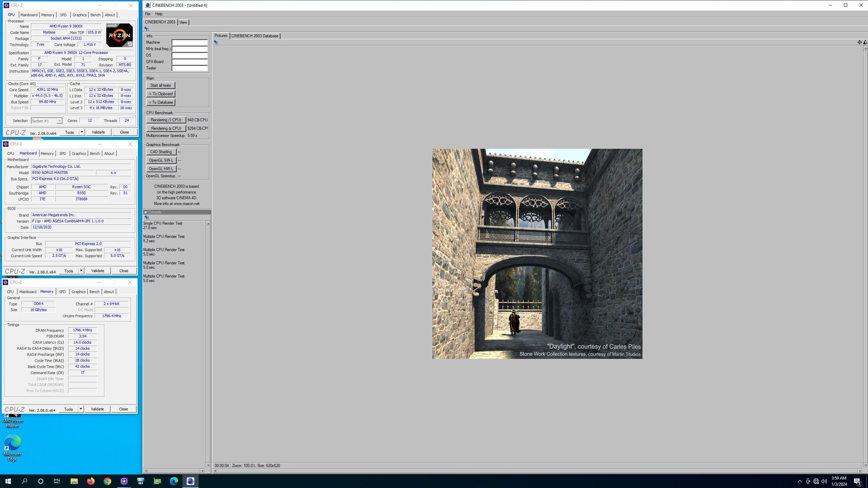Select the Microsoft Edge desktop shortcut

[x=13, y=447]
